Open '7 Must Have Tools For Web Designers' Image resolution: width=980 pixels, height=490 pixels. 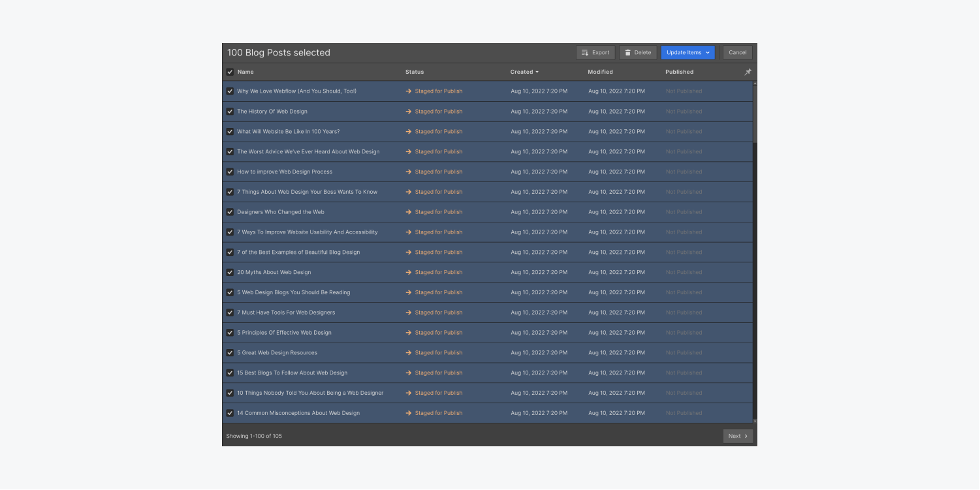pos(286,313)
